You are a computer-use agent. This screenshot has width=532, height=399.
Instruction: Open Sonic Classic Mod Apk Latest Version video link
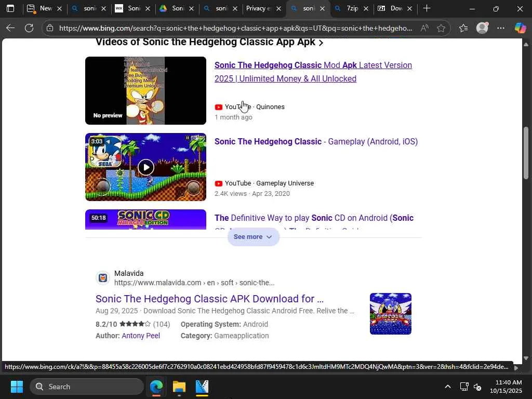point(313,72)
